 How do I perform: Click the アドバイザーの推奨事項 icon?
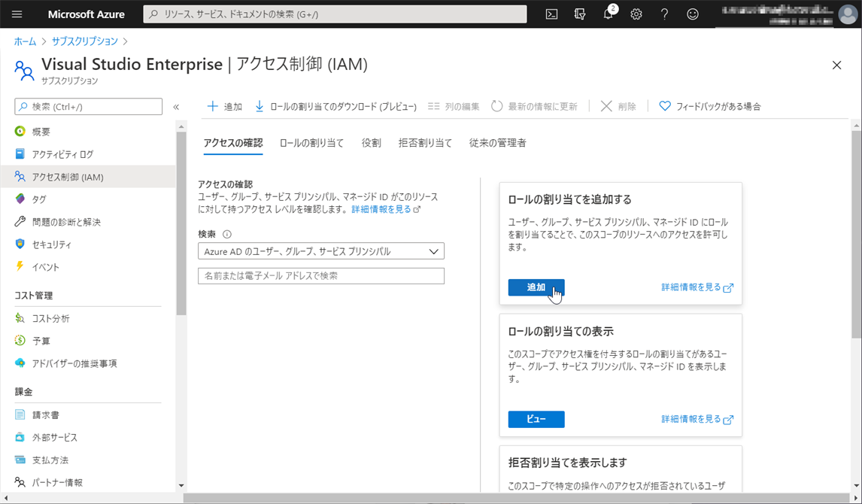[x=20, y=363]
